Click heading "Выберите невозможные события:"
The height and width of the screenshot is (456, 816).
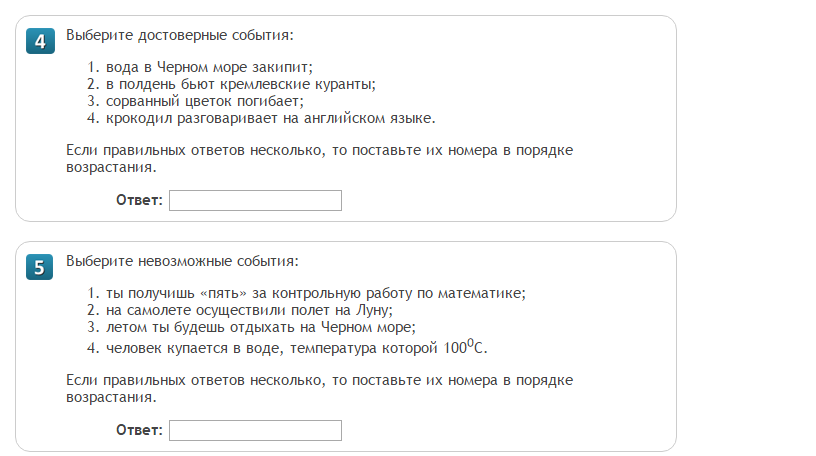182,262
